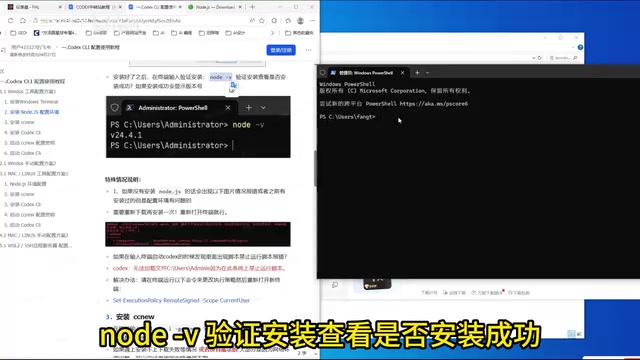This screenshot has height=360, width=640.
Task: Open the red error message screenshot image
Action: (x=198, y=234)
